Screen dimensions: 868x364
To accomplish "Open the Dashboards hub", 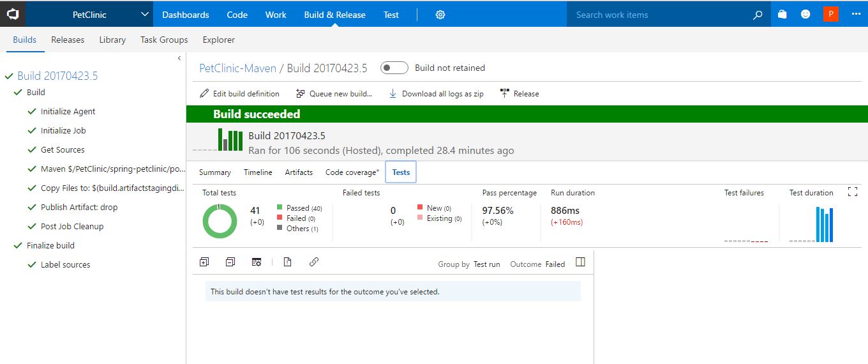I will (x=185, y=15).
